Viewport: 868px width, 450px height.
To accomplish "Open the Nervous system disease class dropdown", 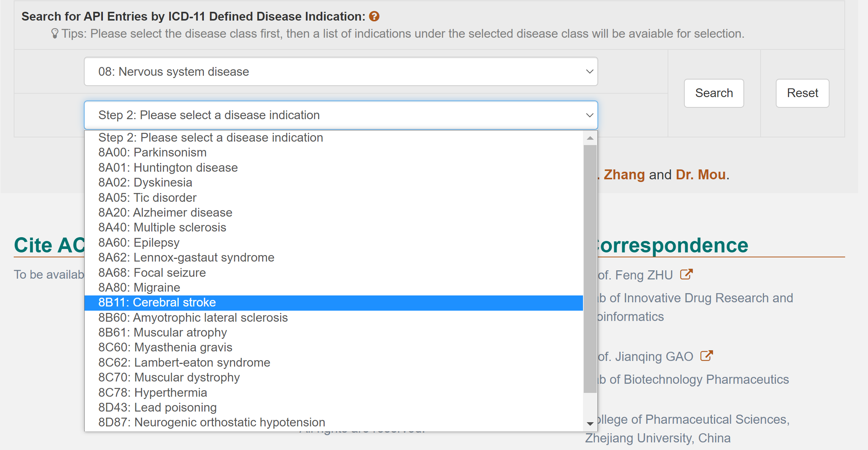I will tap(341, 72).
